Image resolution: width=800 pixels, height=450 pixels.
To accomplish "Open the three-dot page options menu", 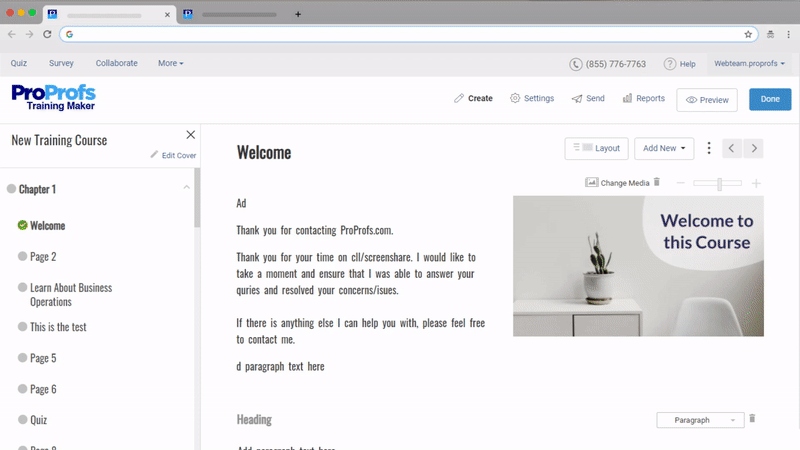I will (709, 148).
